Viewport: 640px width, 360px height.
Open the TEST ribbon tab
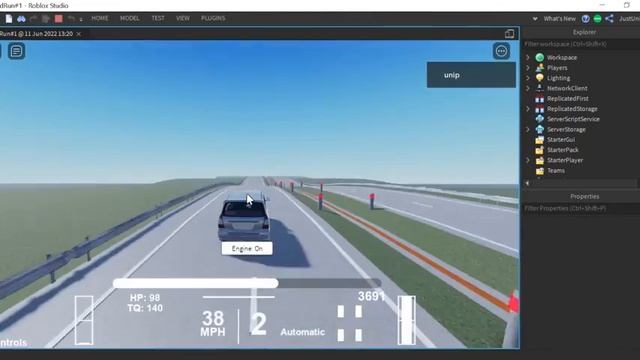(x=158, y=18)
